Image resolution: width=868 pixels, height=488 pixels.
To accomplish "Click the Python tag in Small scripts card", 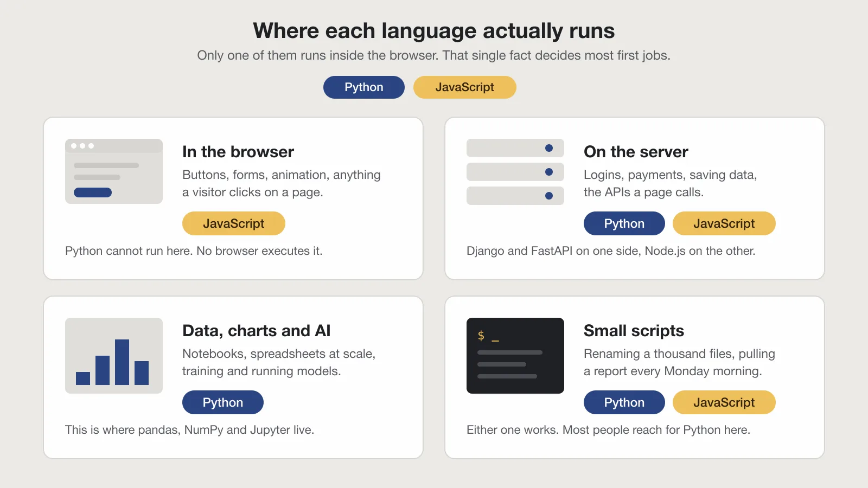I will 624,402.
